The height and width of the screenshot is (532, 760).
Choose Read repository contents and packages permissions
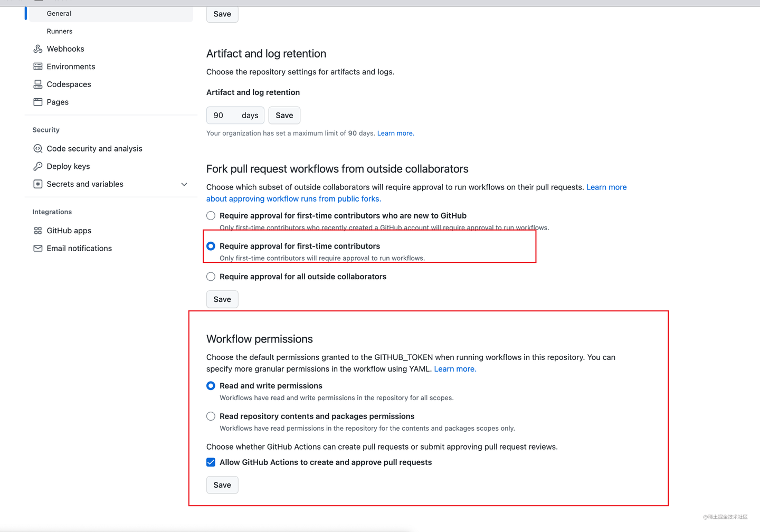pos(211,416)
